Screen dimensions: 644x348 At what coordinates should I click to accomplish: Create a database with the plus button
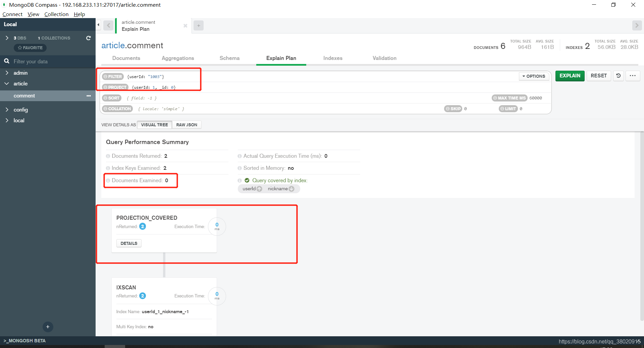[x=48, y=327]
